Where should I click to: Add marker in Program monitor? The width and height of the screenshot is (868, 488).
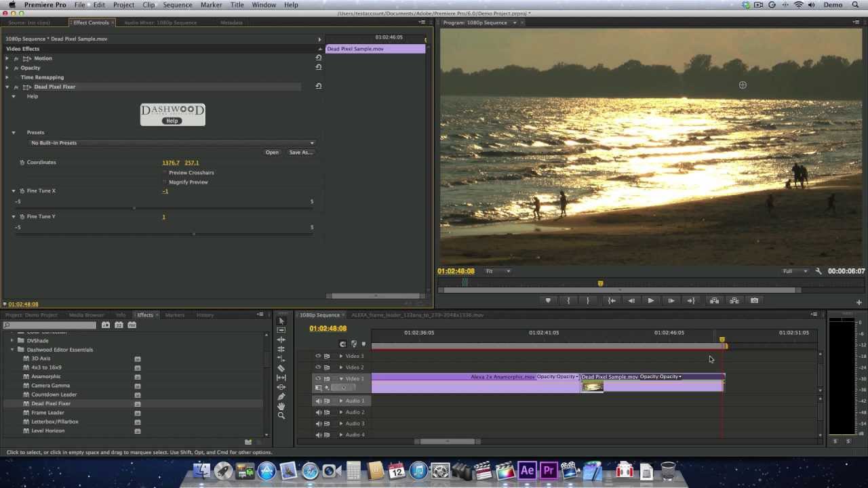[548, 301]
